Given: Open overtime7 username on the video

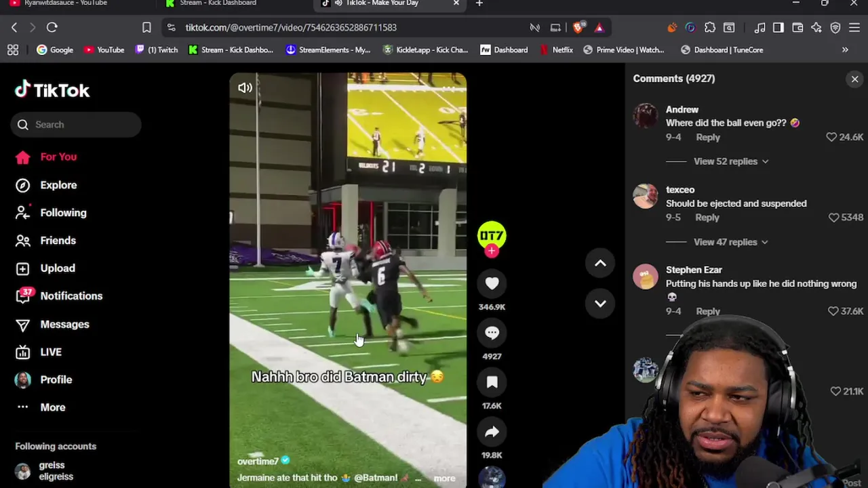Looking at the screenshot, I should click(x=258, y=462).
